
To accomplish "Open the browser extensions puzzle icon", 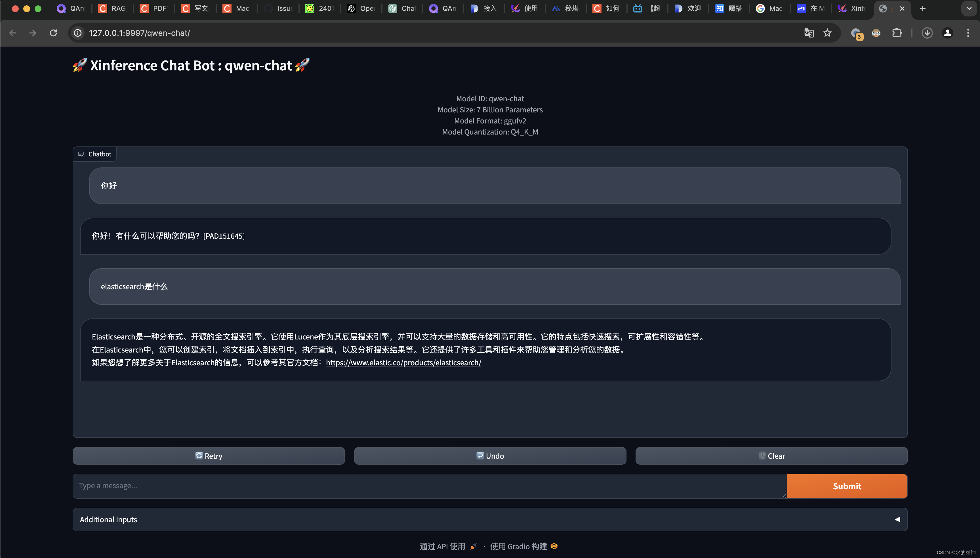I will (897, 33).
